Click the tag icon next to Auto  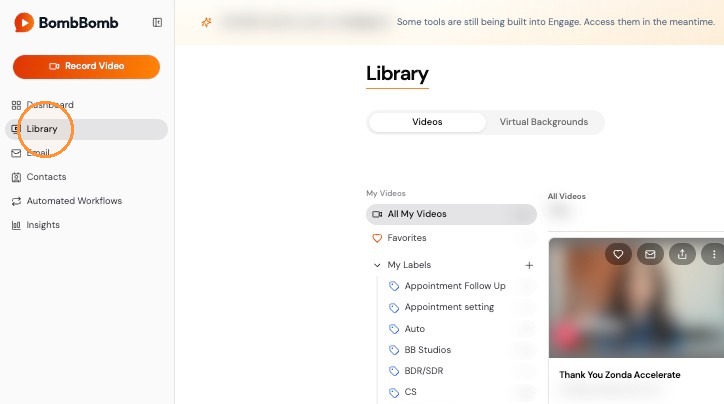pyautogui.click(x=394, y=329)
